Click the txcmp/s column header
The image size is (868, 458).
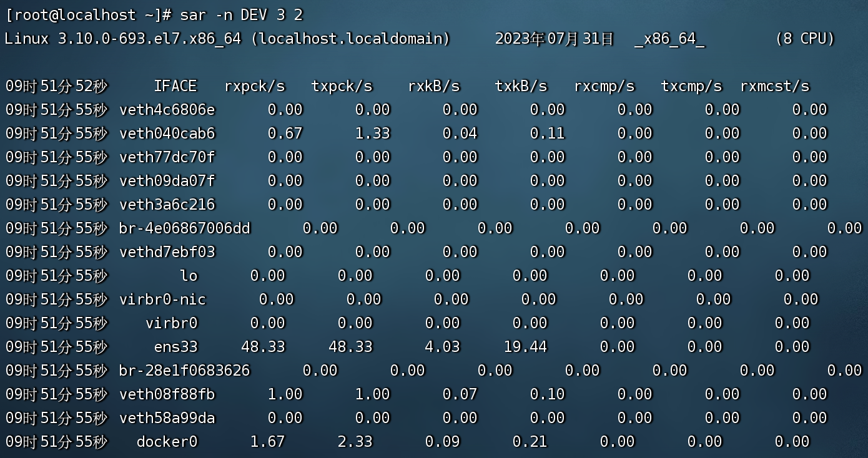(692, 86)
